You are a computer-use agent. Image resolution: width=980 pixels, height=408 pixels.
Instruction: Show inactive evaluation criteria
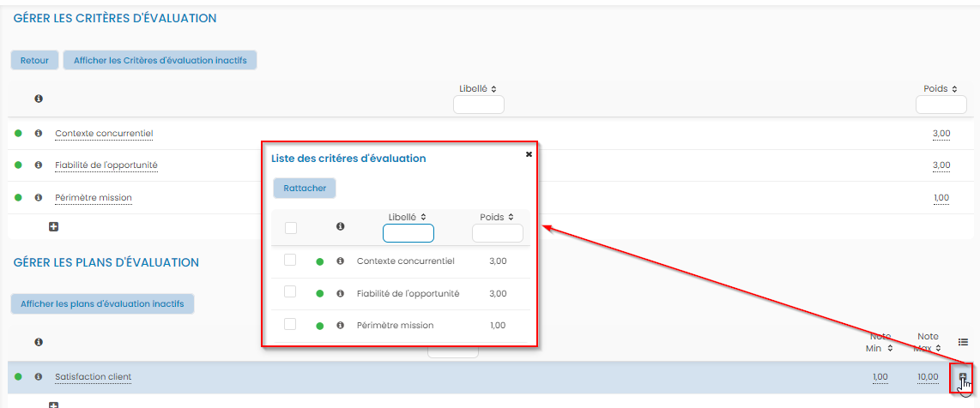160,61
